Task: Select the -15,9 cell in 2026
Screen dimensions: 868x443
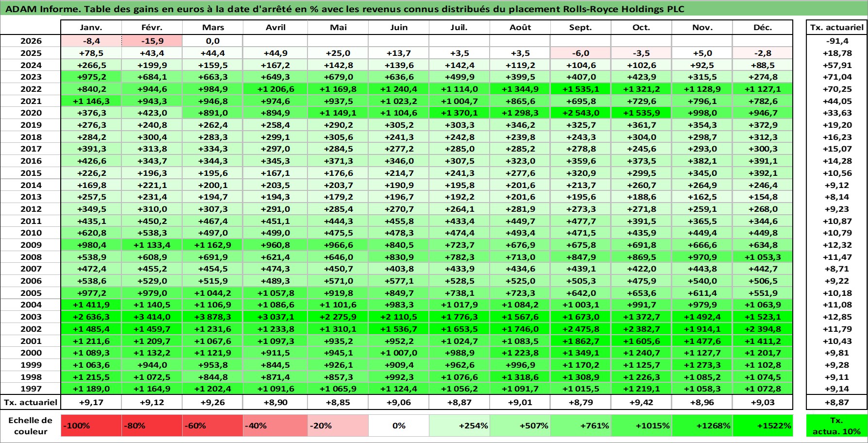Action: click(x=152, y=41)
